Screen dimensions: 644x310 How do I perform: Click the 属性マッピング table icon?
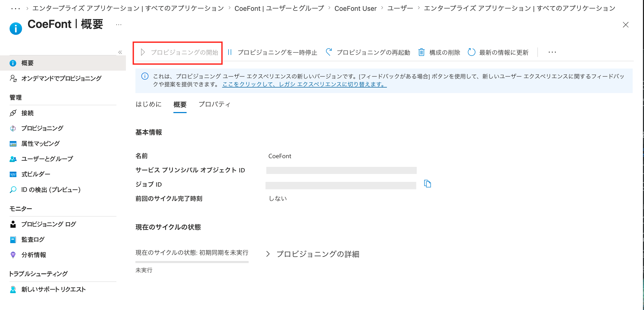(x=13, y=144)
